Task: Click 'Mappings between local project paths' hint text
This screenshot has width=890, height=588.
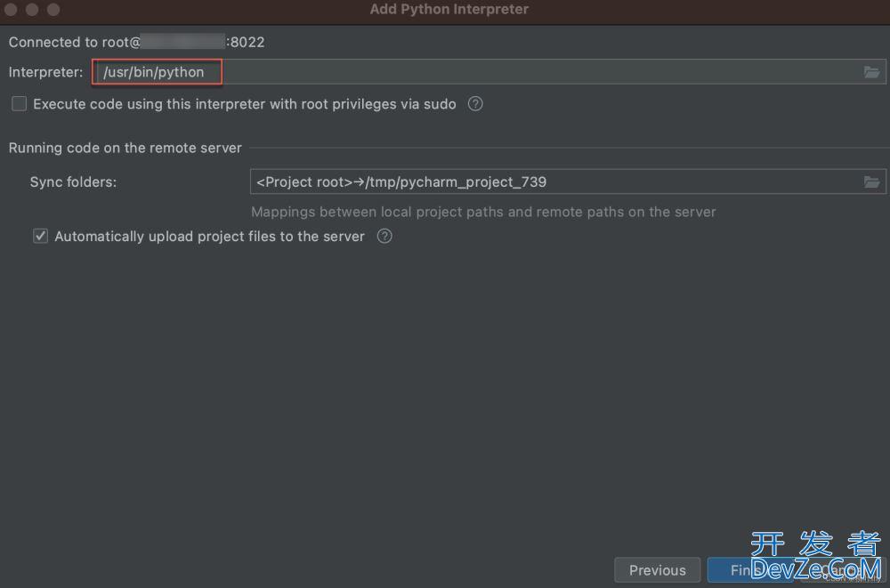Action: click(483, 213)
